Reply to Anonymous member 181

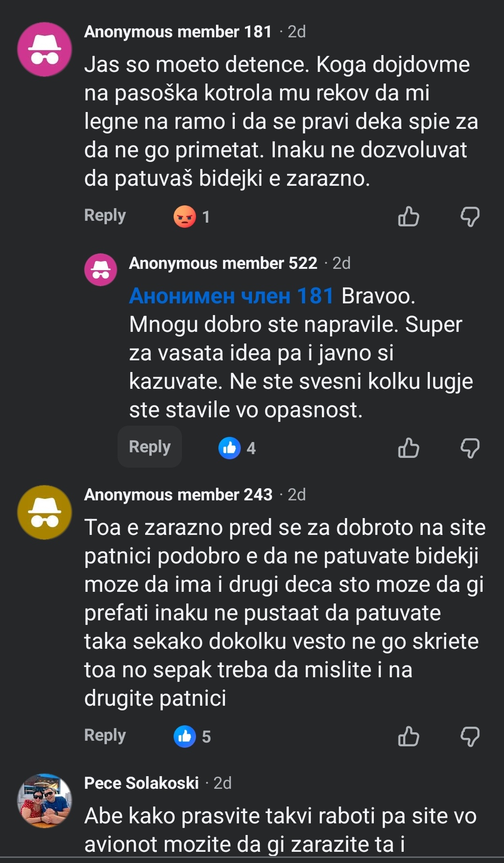pos(105,216)
